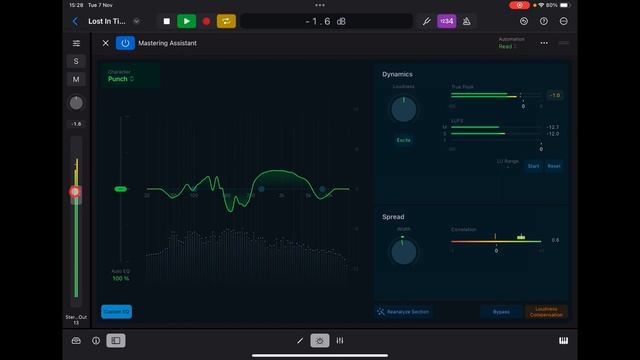Open the pencil editor icon

tap(300, 340)
